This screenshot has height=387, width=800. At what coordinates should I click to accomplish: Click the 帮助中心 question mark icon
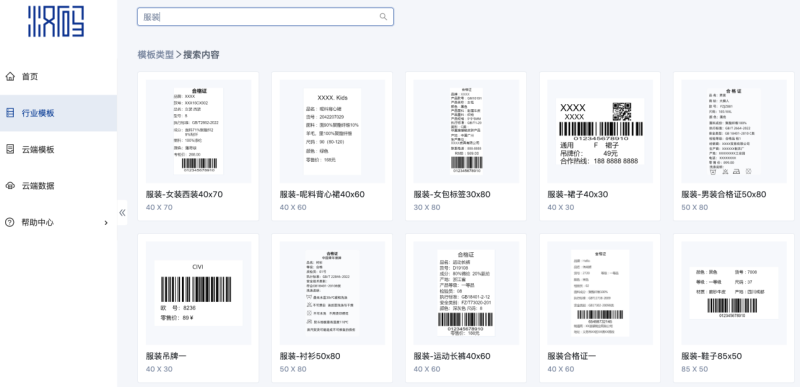click(x=10, y=222)
